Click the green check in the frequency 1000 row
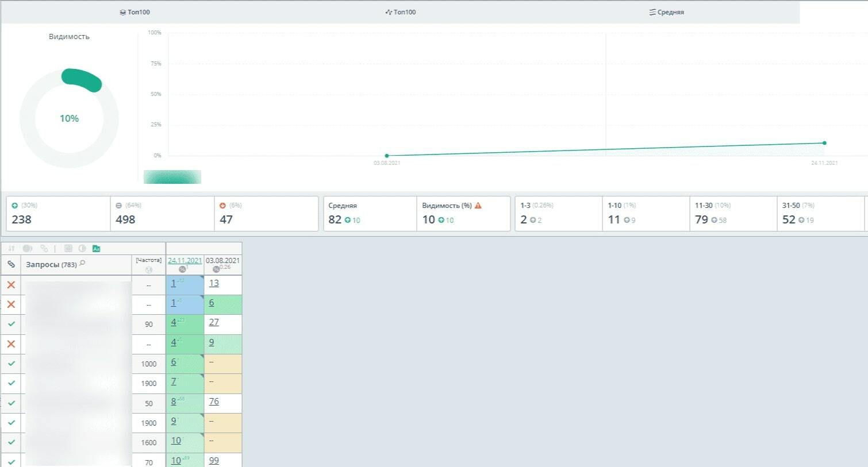This screenshot has height=467, width=868. (11, 364)
